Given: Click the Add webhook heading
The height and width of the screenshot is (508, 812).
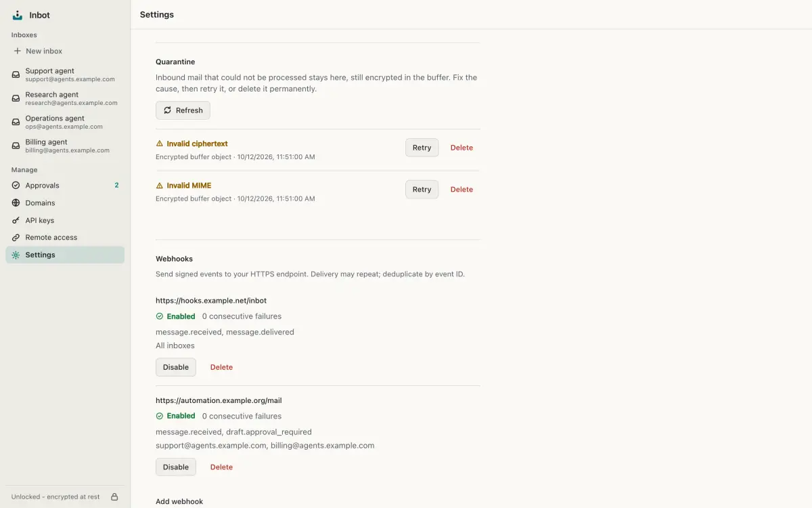Looking at the screenshot, I should (179, 501).
